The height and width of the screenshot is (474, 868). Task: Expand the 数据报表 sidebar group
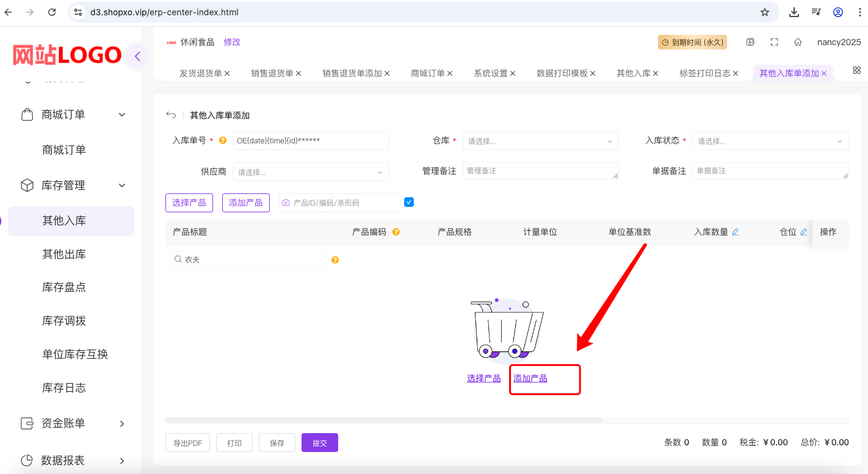tap(122, 461)
